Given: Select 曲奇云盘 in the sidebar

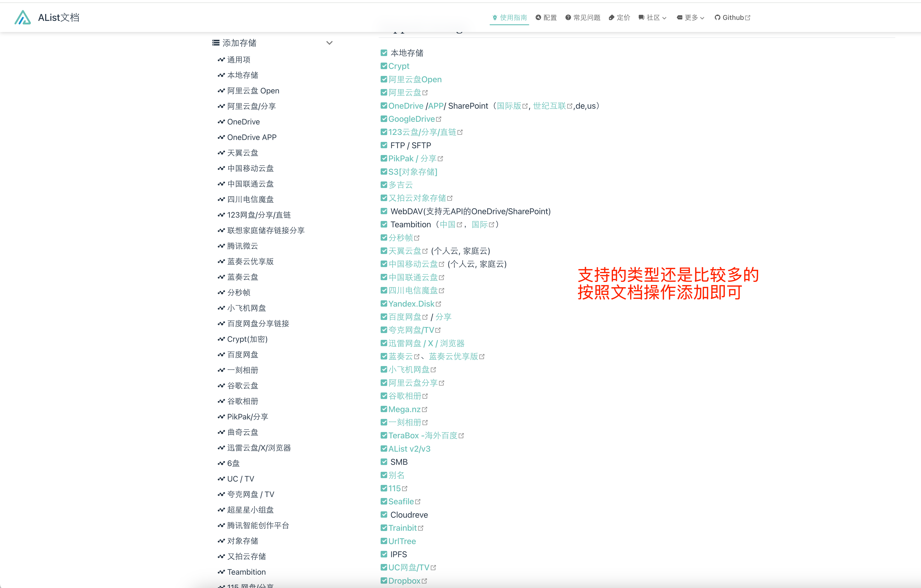Looking at the screenshot, I should click(243, 433).
